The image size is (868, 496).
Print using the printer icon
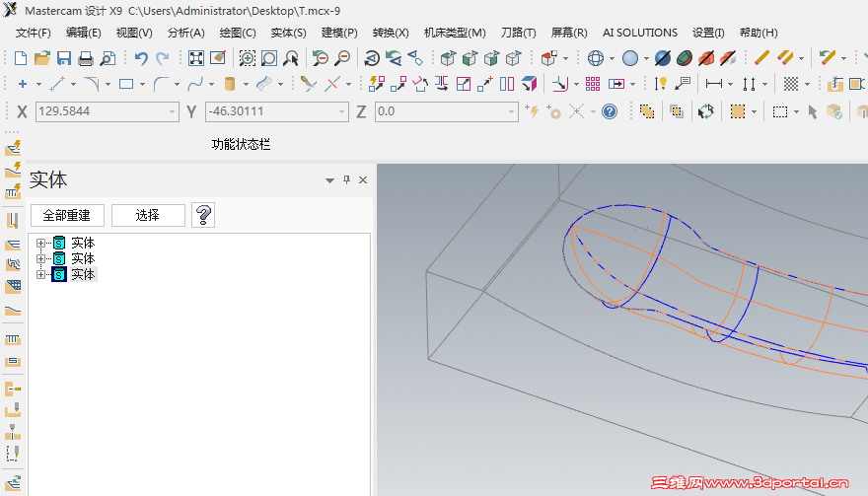(85, 58)
